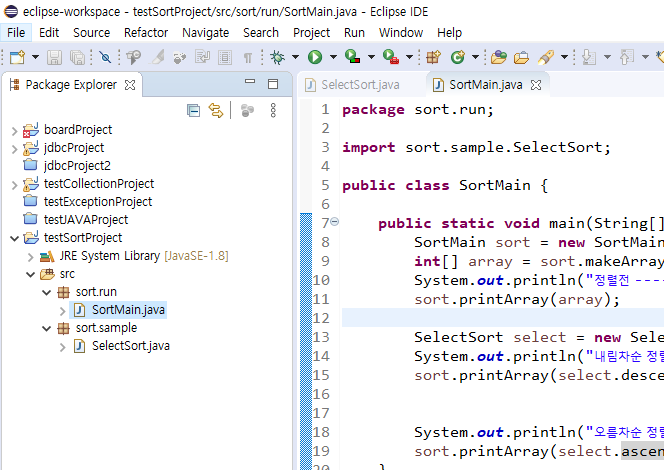Close the SortMain.java editor tab

tap(538, 85)
